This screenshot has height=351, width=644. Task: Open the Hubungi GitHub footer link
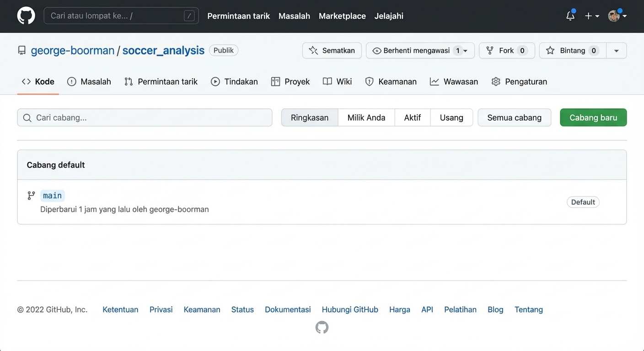click(350, 309)
